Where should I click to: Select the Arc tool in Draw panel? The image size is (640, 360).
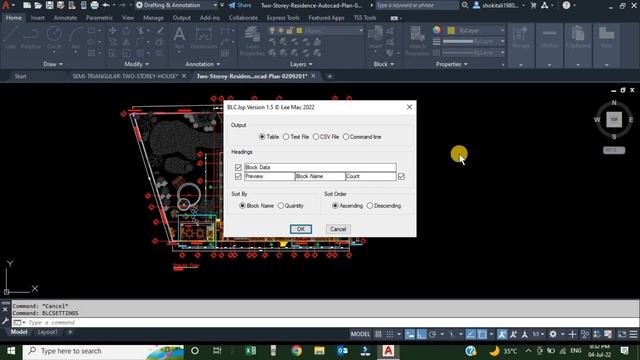pyautogui.click(x=76, y=38)
